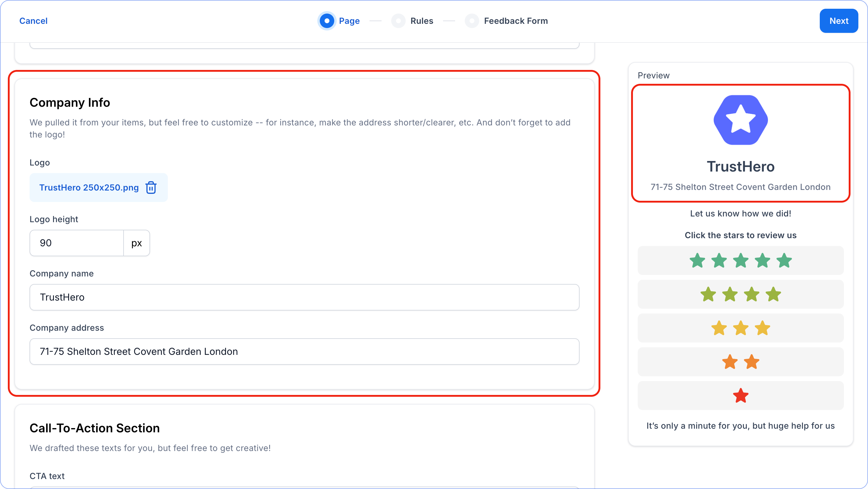Click the Rules step circle indicator

pyautogui.click(x=398, y=21)
